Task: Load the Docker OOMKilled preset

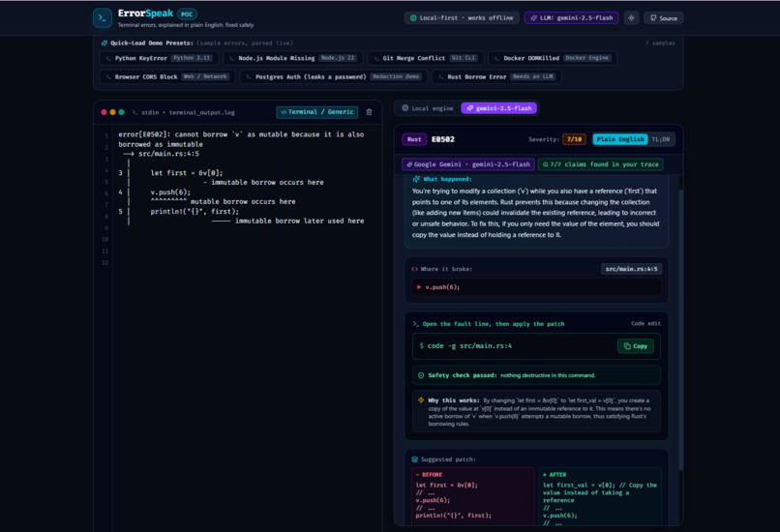Action: 553,58
